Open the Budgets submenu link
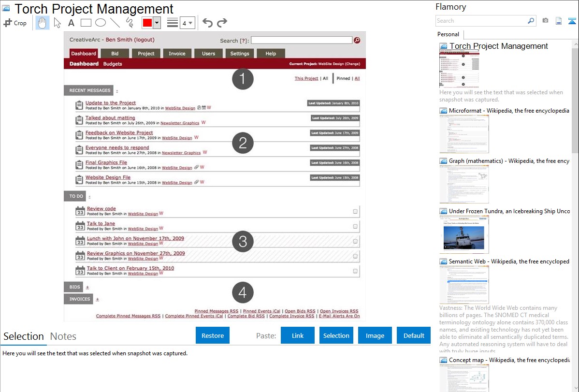This screenshot has height=392, width=579. [113, 64]
